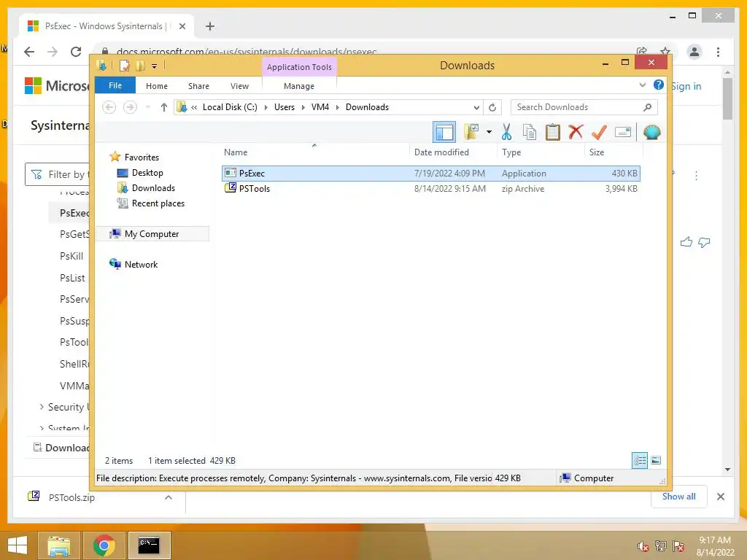747x560 pixels.
Task: Click the properties icon in title bar
Action: [124, 66]
